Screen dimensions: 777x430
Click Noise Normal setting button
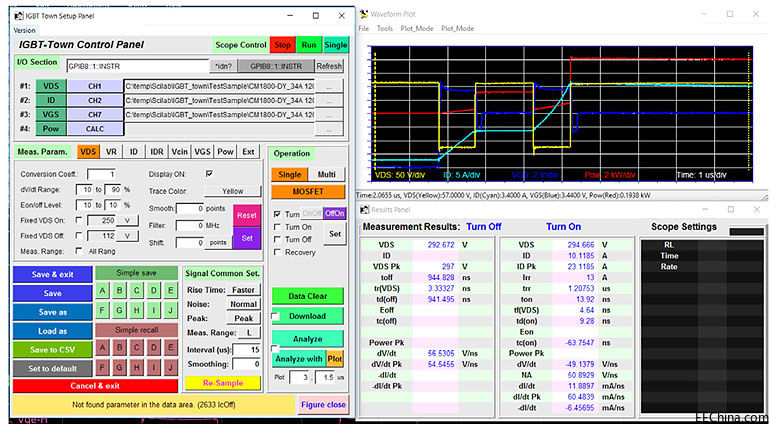click(243, 304)
